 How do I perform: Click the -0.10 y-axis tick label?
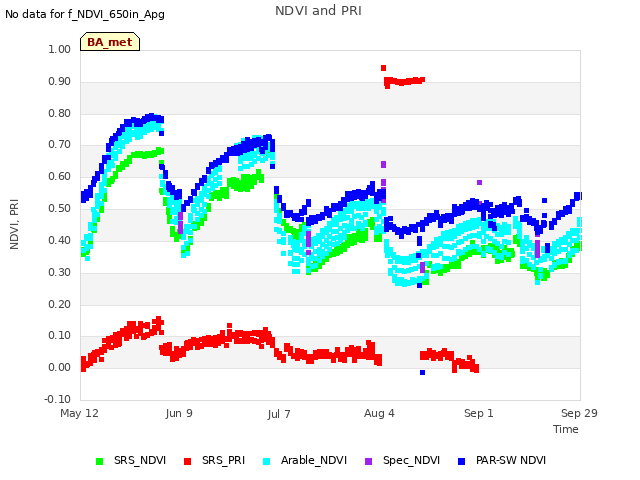[x=58, y=399]
